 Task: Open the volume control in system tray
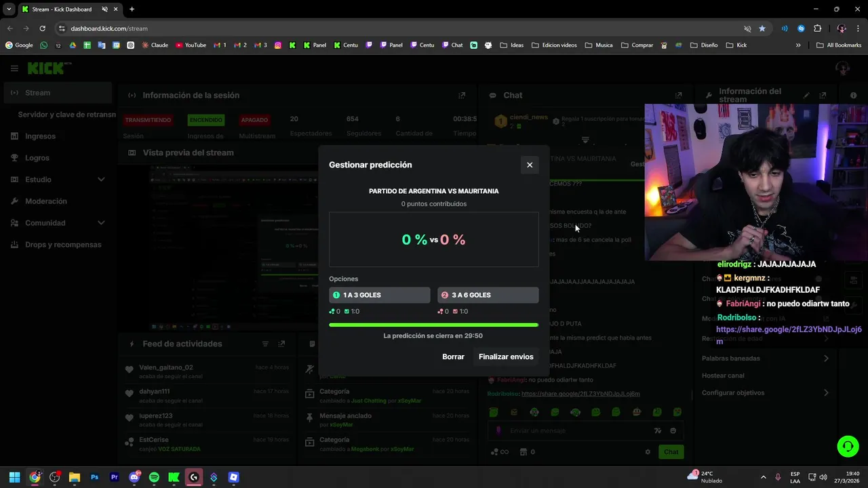click(x=823, y=477)
